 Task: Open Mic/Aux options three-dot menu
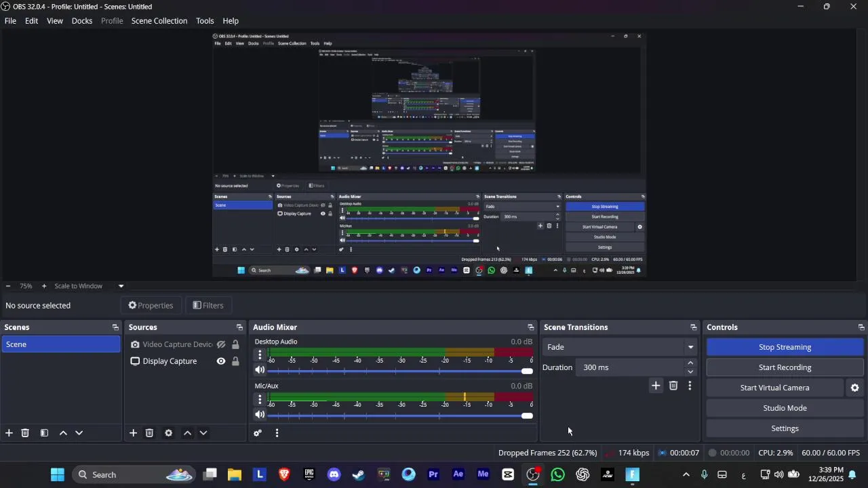(x=260, y=399)
